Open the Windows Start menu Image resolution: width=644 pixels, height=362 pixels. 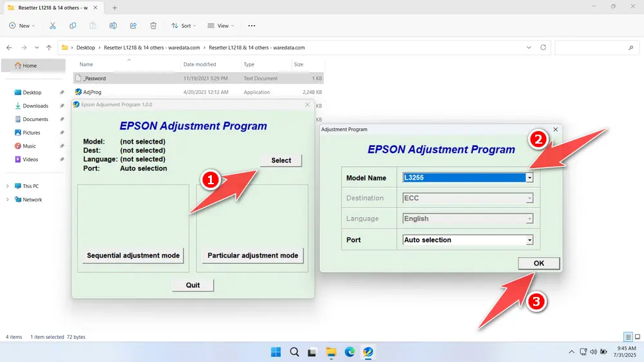[276, 352]
